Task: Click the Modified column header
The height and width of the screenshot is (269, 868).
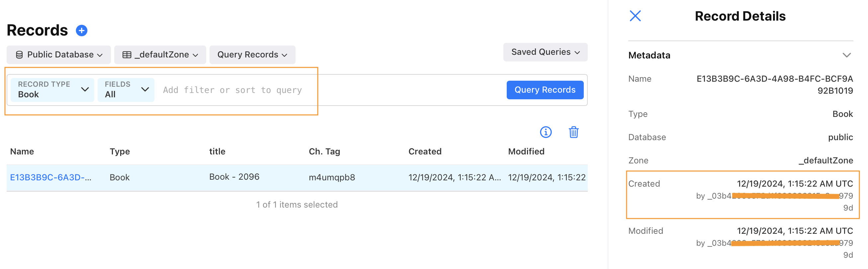Action: (x=526, y=151)
